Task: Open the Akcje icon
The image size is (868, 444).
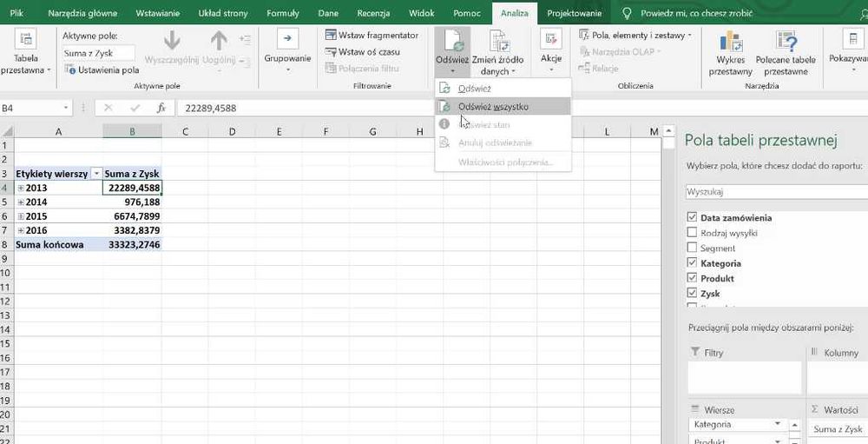Action: tap(551, 39)
